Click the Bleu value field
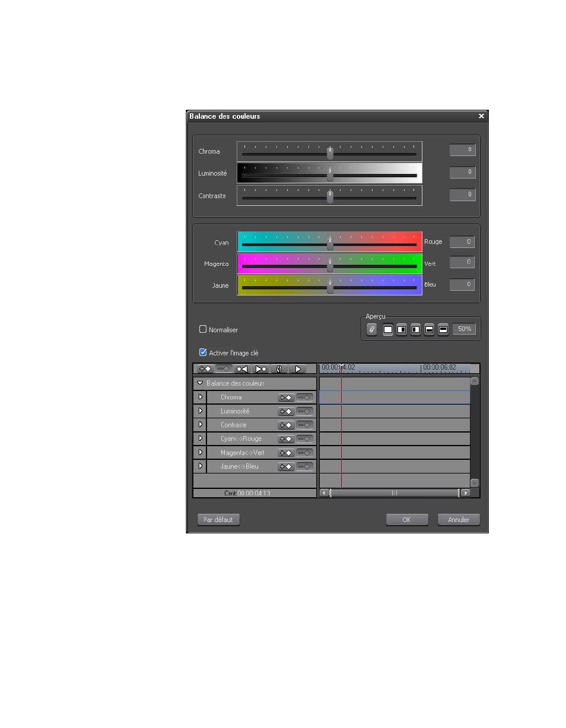This screenshot has height=728, width=566. [x=462, y=285]
